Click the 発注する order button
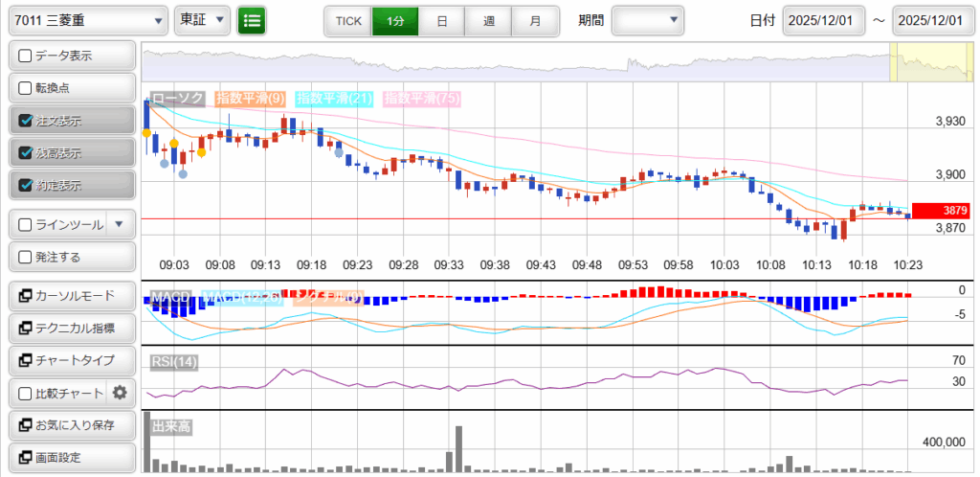The height and width of the screenshot is (477, 980). (71, 257)
